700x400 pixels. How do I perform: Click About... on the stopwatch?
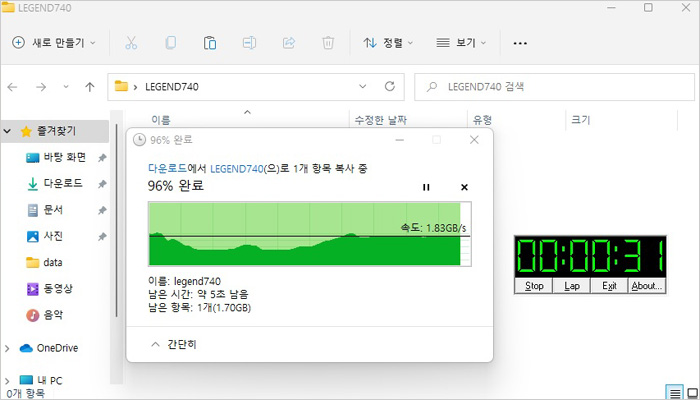point(647,286)
